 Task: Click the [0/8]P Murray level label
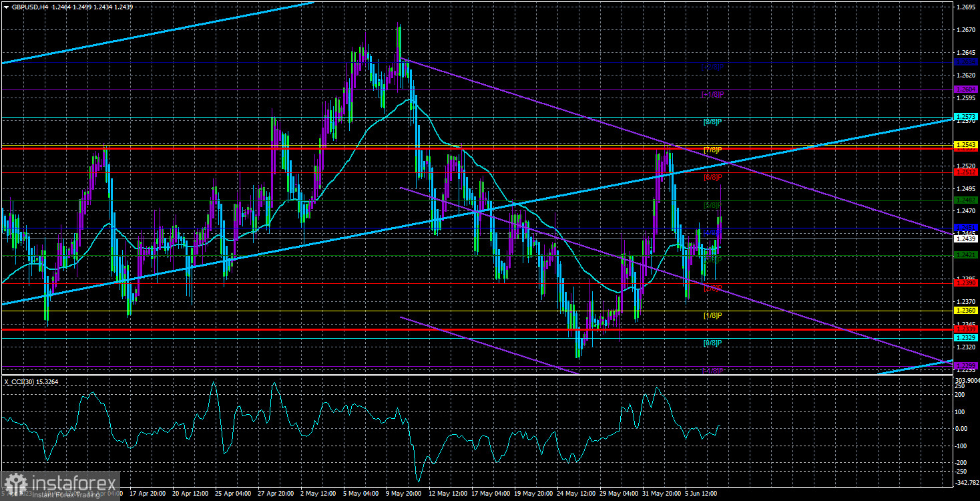(x=714, y=343)
